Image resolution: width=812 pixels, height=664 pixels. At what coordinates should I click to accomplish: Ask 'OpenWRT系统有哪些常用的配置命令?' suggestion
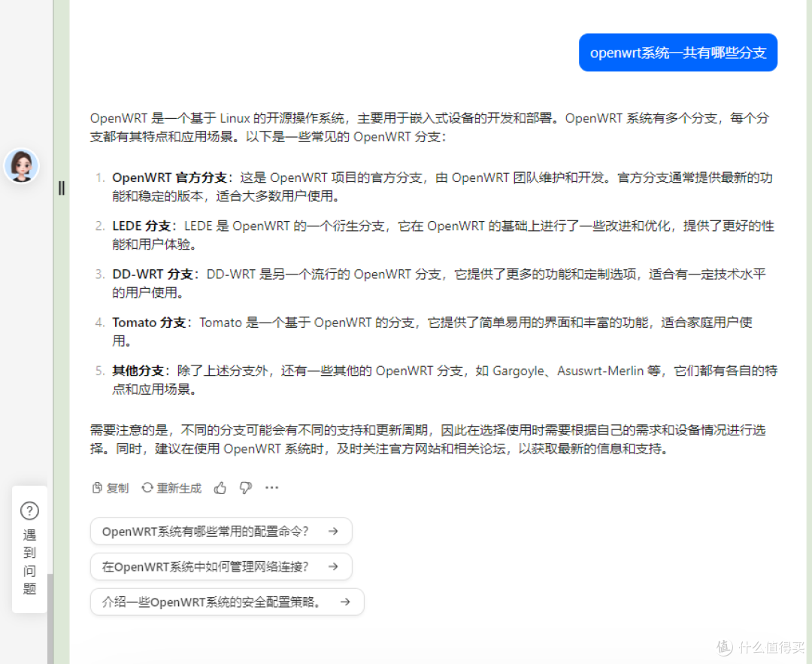pos(221,532)
